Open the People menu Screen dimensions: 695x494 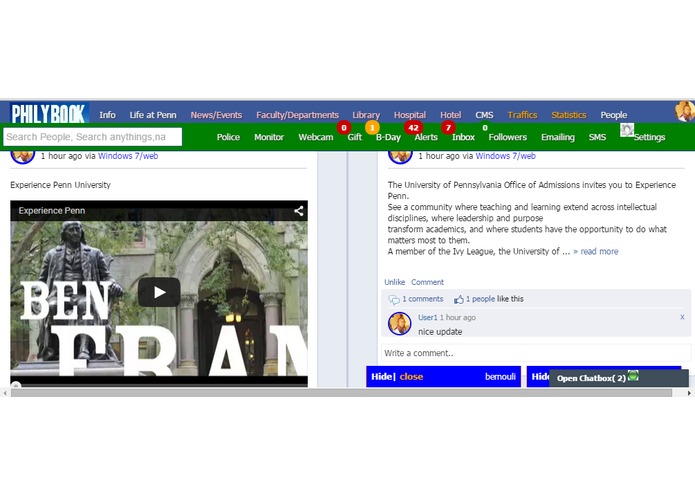(x=613, y=115)
